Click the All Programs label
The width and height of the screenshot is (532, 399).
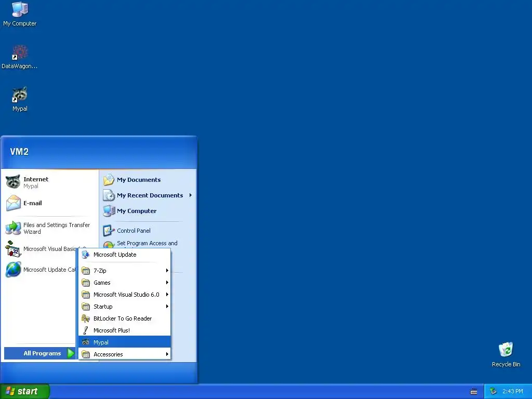point(42,353)
